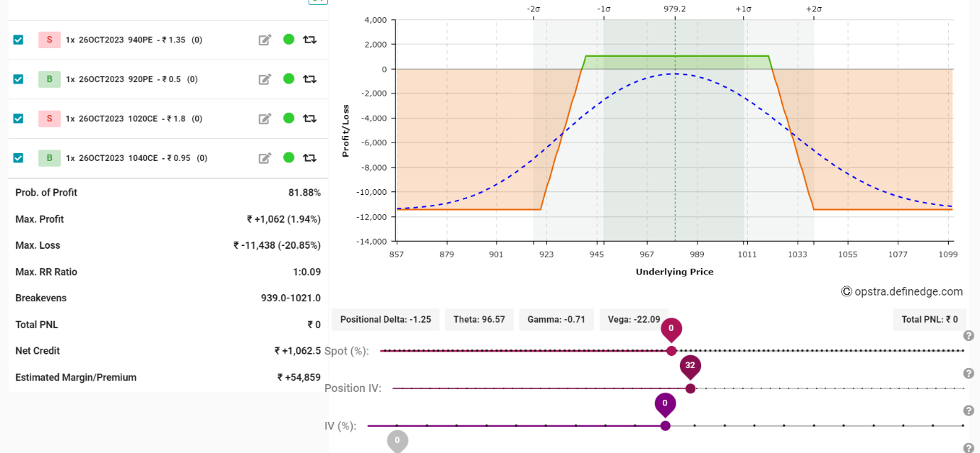The height and width of the screenshot is (453, 980).
Task: Swap the 940PE leg position
Action: pos(310,40)
